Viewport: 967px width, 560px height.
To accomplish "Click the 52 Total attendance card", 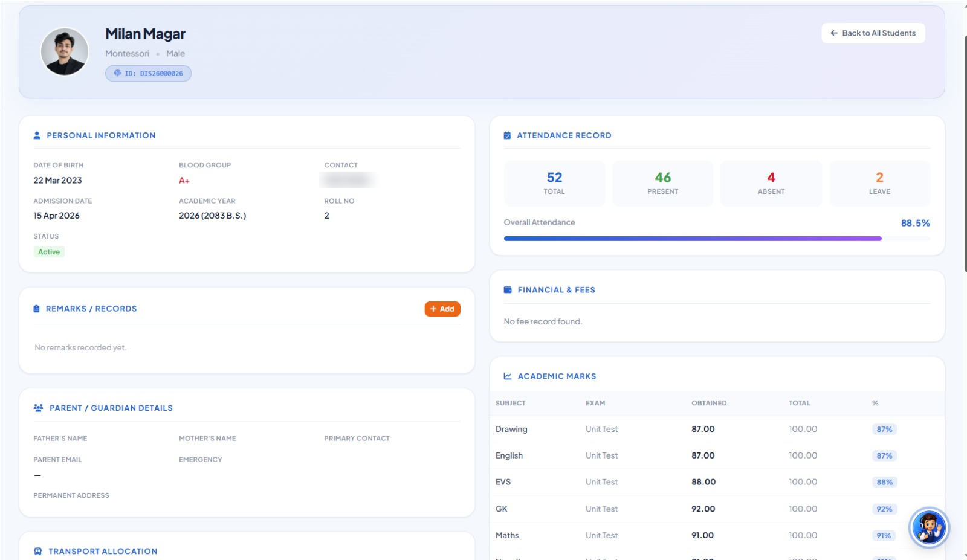I will (554, 183).
